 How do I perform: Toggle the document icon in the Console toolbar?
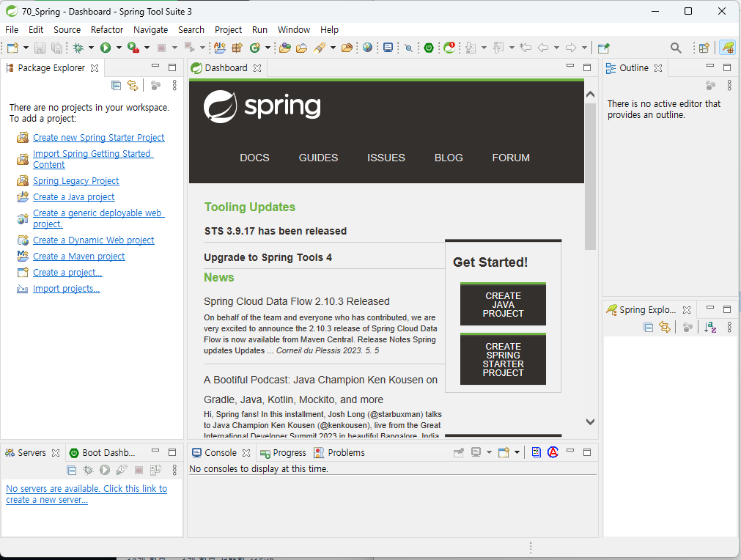536,452
